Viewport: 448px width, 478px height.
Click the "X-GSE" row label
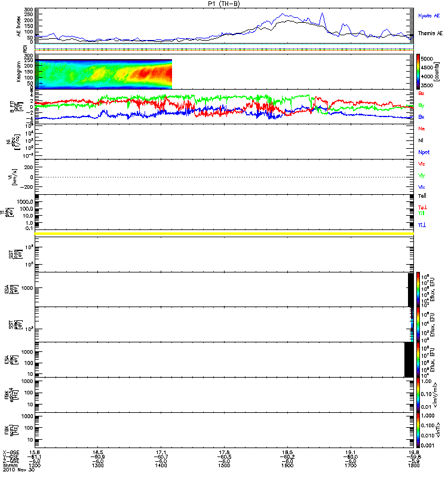[x=11, y=453]
